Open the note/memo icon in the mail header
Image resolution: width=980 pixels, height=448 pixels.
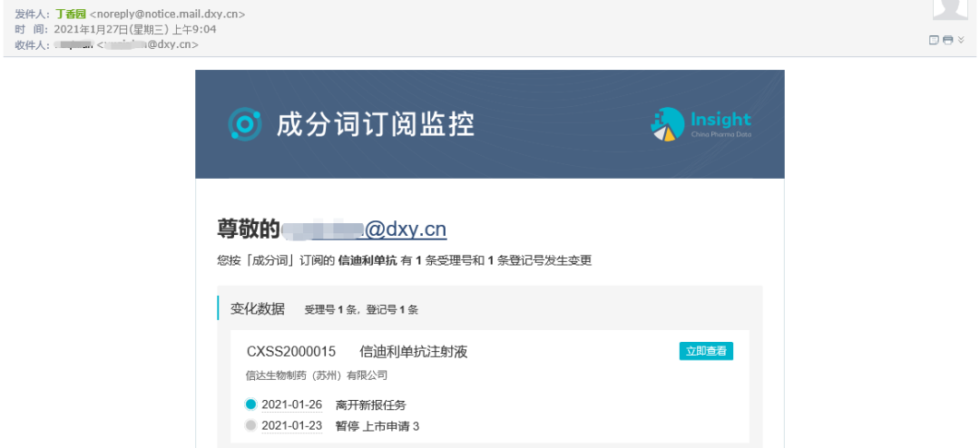click(935, 40)
